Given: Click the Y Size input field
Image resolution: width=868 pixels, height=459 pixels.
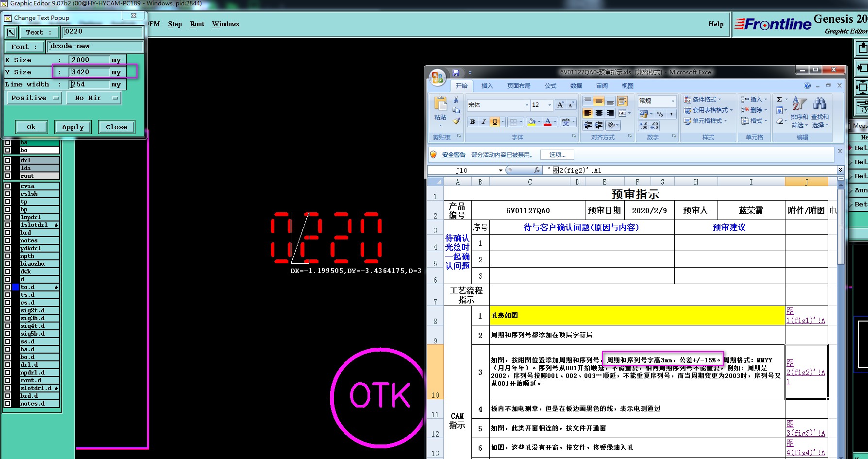Looking at the screenshot, I should [x=90, y=72].
